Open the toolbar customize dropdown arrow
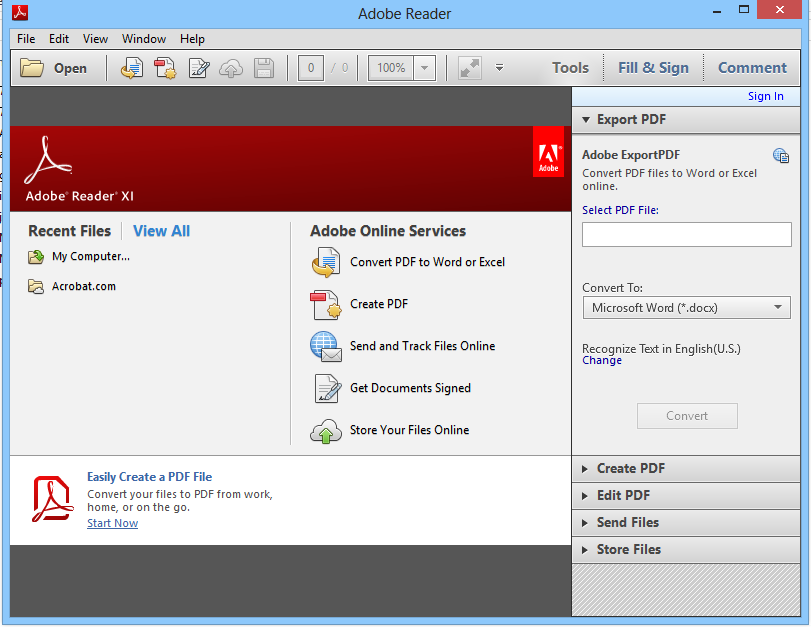This screenshot has width=811, height=627. pyautogui.click(x=499, y=68)
